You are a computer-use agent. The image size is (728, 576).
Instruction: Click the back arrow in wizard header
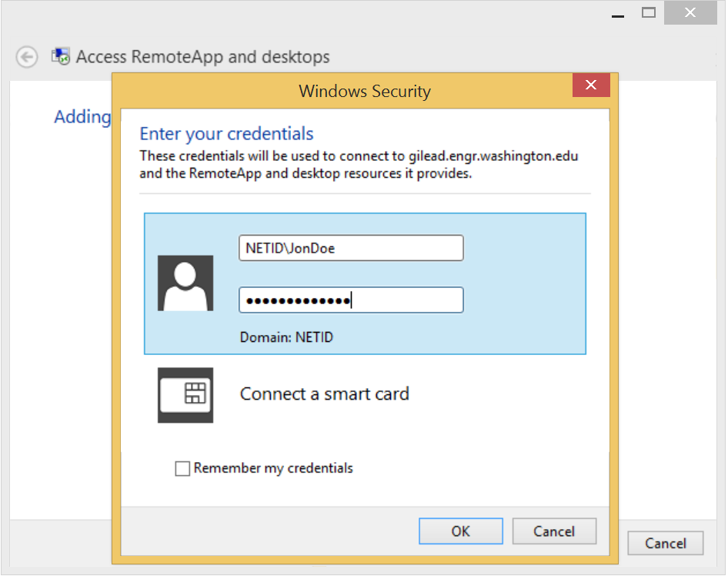click(26, 57)
